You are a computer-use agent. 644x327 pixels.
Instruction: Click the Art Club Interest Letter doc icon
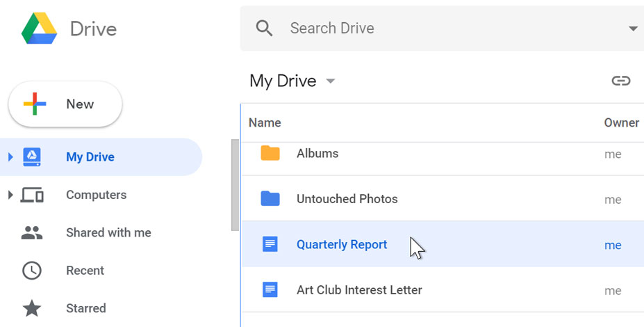270,290
